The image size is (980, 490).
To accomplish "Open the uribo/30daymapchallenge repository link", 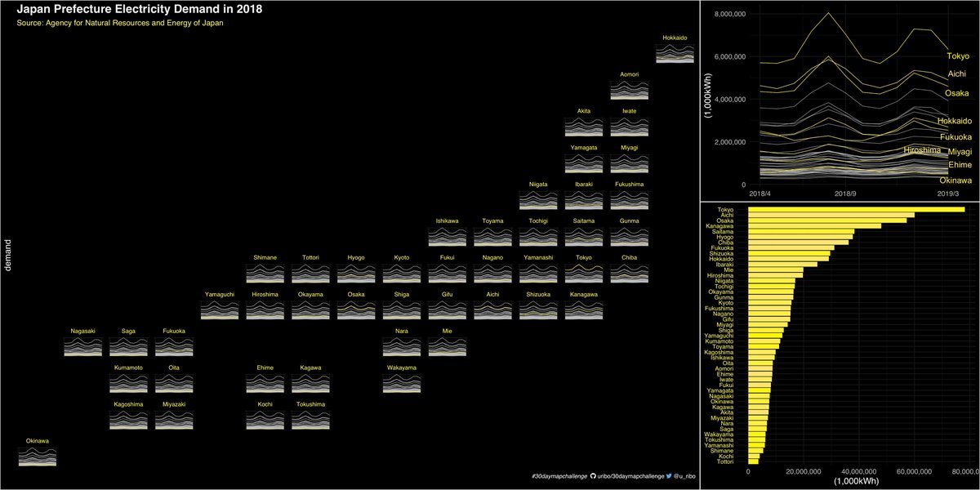I will [x=630, y=475].
